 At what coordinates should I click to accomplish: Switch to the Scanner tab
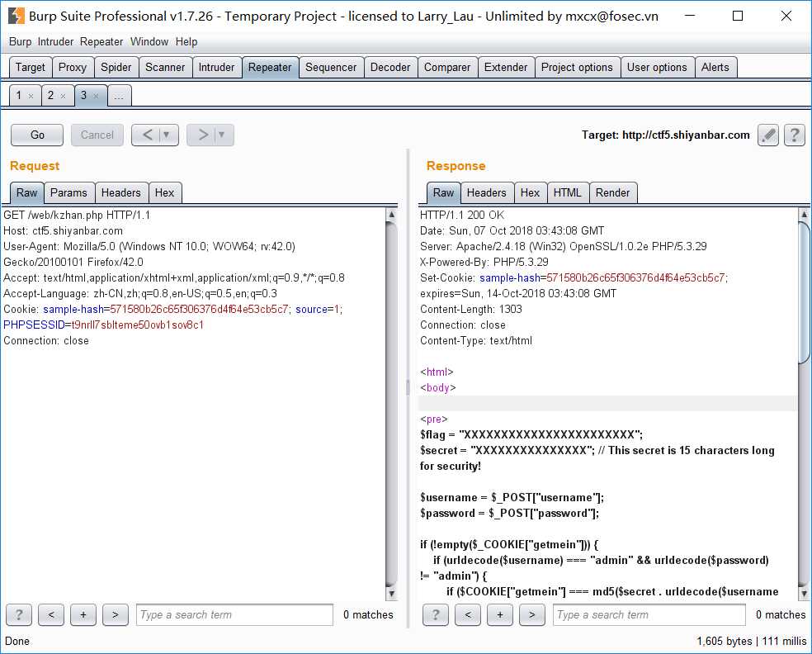(x=165, y=68)
